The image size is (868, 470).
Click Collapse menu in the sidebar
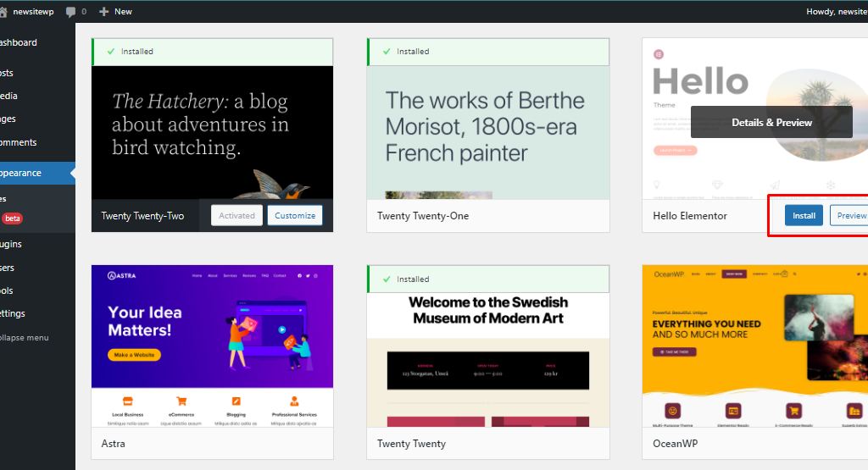tap(25, 337)
